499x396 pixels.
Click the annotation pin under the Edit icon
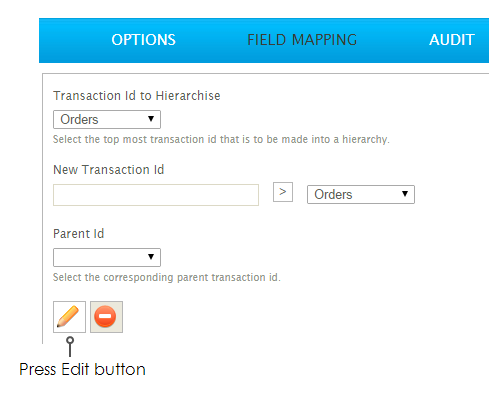pos(70,346)
